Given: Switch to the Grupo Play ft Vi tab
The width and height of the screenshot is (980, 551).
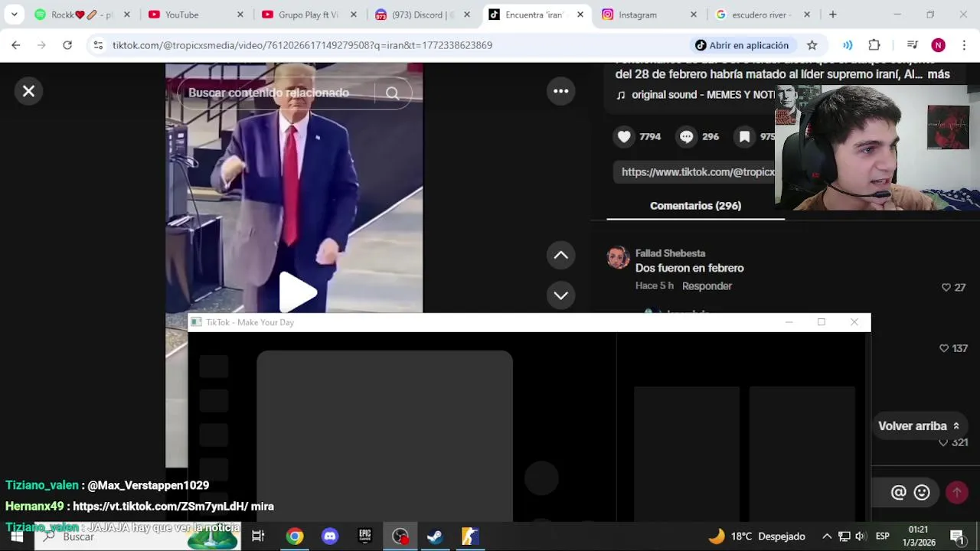Looking at the screenshot, I should click(x=308, y=15).
